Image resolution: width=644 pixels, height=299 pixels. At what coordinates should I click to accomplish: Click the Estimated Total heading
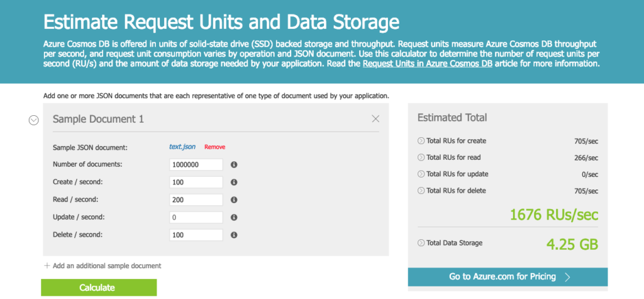[x=452, y=118]
